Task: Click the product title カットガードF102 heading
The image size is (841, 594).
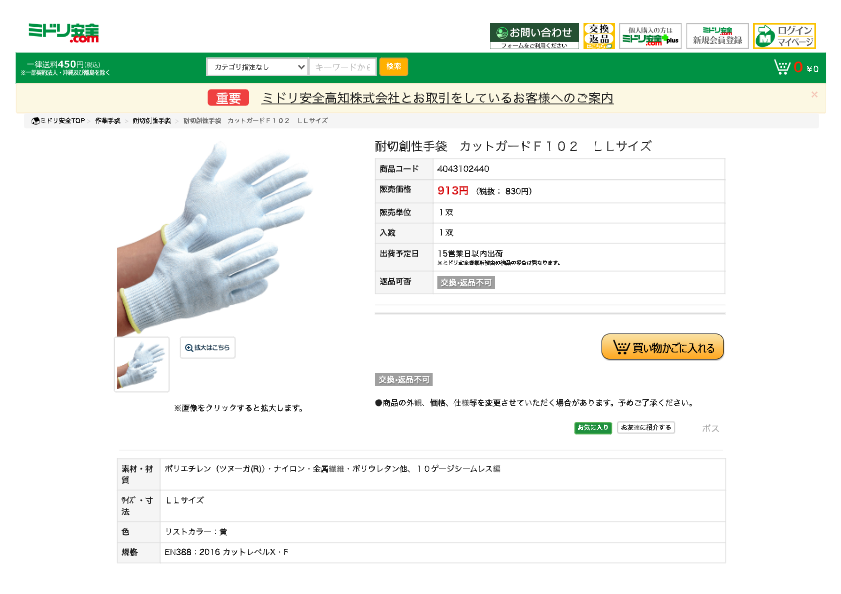Action: point(513,146)
